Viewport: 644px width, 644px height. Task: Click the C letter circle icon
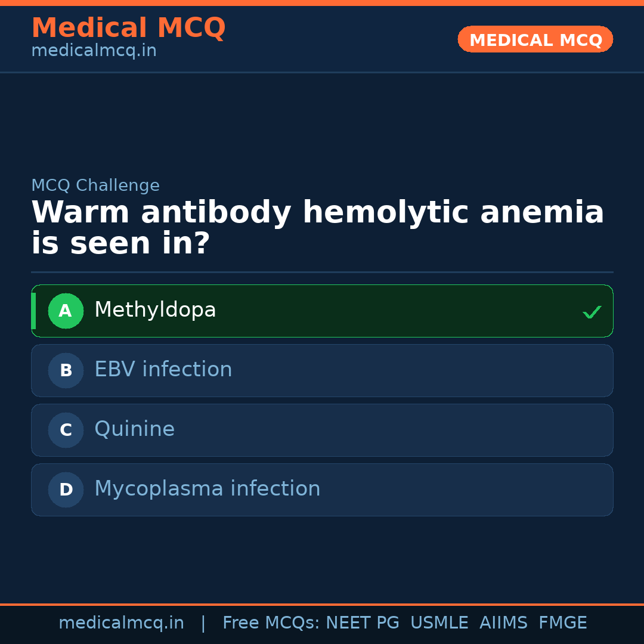pyautogui.click(x=66, y=430)
